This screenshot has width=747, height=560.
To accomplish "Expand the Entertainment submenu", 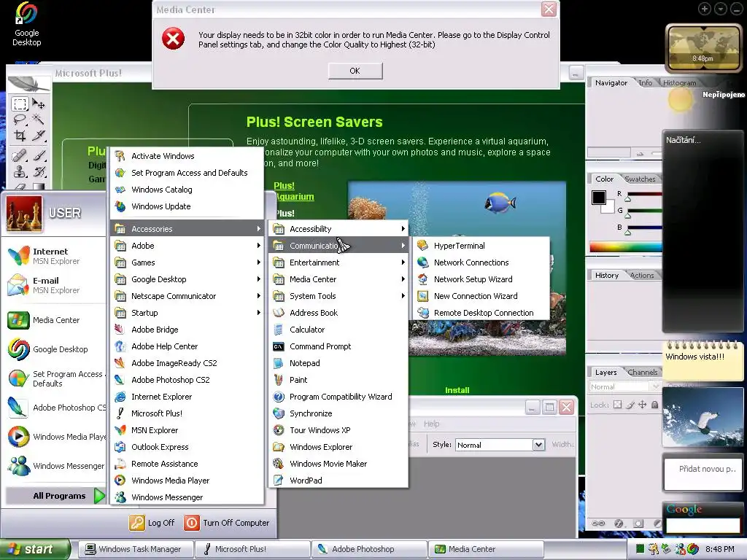I will (338, 262).
